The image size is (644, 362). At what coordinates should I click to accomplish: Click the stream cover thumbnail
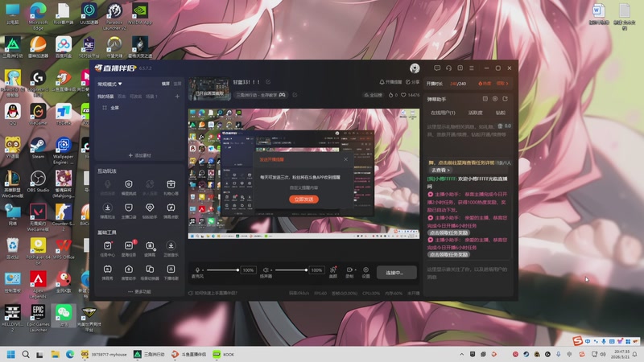click(x=209, y=88)
